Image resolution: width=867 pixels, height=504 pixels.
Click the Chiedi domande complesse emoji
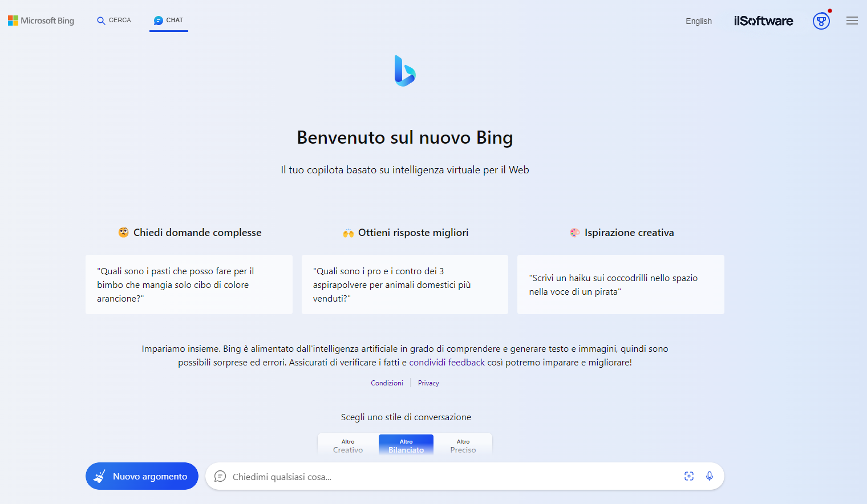pos(123,233)
